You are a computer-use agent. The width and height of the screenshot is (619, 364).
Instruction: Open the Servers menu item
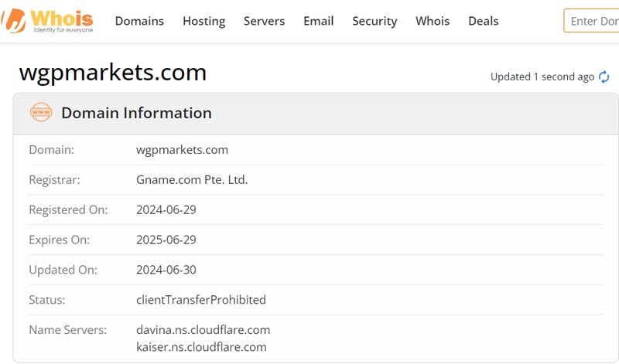[x=264, y=21]
